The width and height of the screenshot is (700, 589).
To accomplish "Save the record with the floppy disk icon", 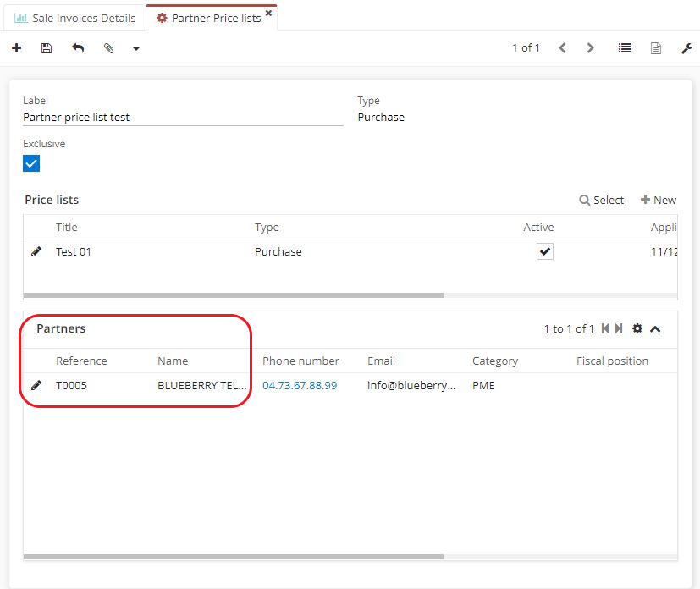I will (47, 48).
